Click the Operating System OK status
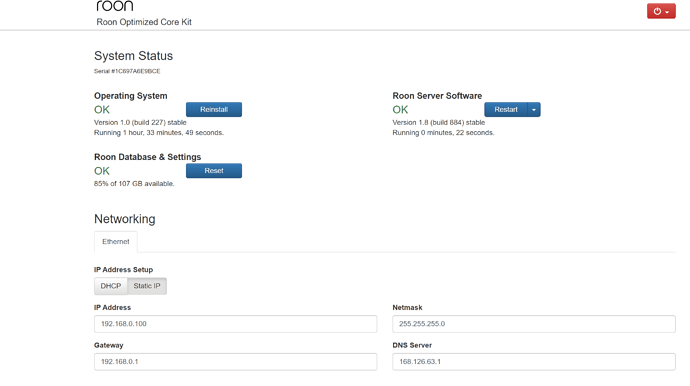The image size is (690, 386). pos(102,110)
